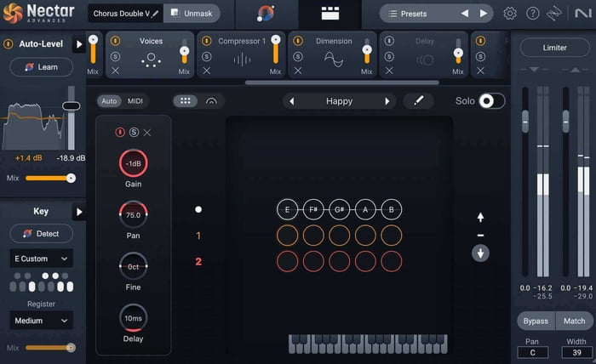Delete the selected voice with X
Image resolution: width=596 pixels, height=364 pixels.
147,133
